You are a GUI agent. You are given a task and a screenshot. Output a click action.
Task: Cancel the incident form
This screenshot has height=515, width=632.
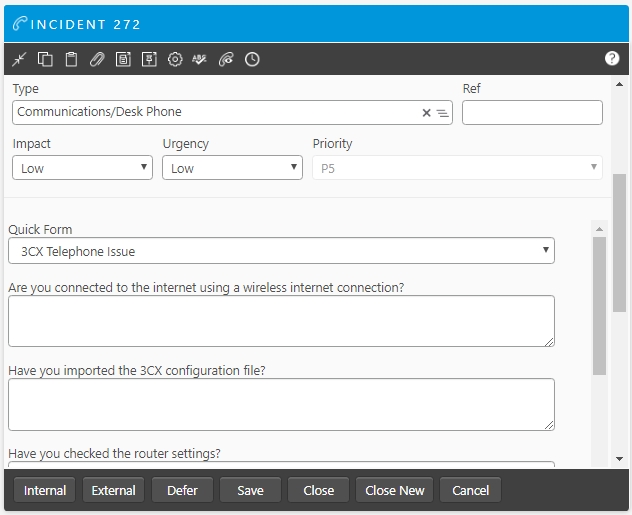point(470,490)
